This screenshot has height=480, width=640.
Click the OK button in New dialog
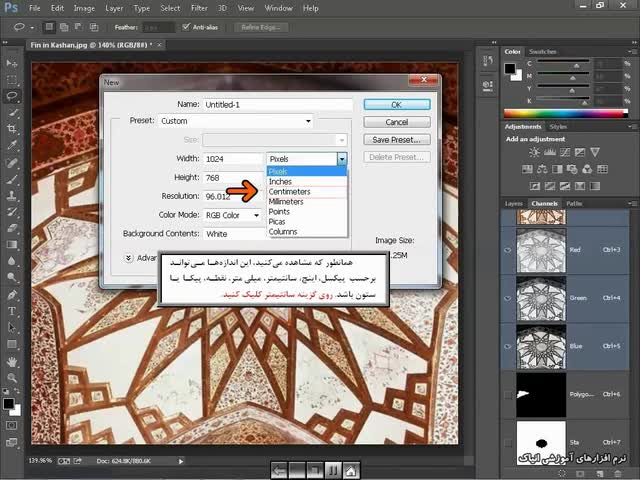coord(396,104)
